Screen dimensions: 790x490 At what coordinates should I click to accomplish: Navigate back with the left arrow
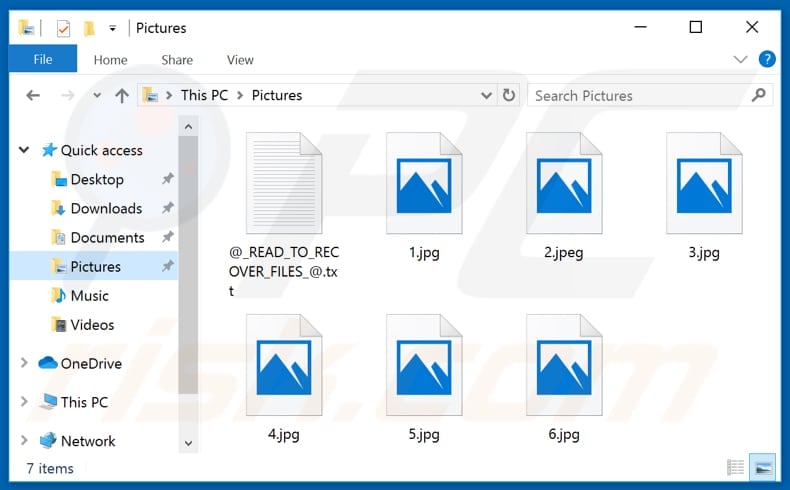tap(33, 96)
